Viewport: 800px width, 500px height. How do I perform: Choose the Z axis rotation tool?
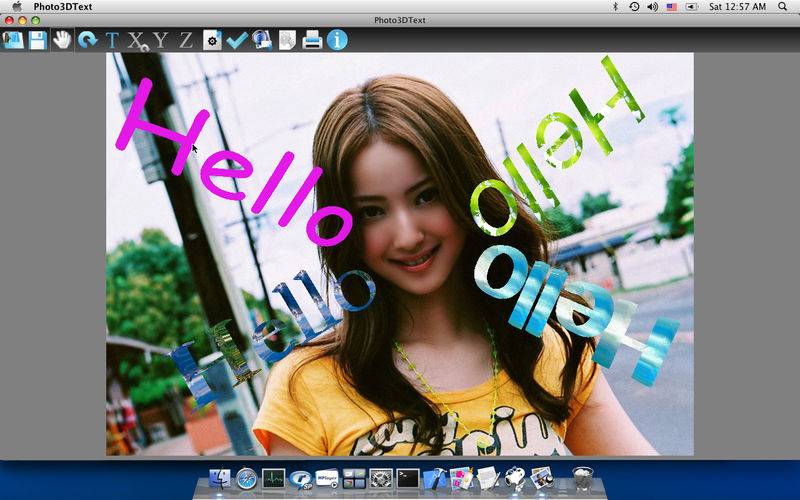coord(185,40)
